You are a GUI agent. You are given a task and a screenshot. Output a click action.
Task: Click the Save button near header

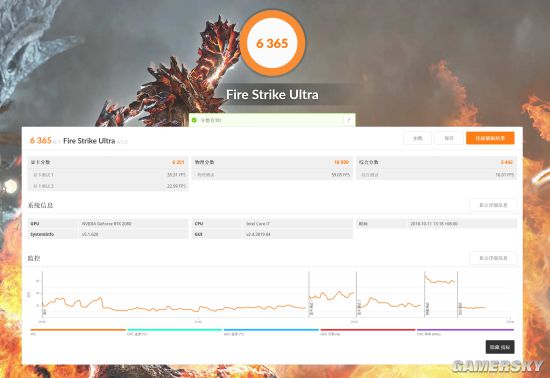click(x=449, y=138)
